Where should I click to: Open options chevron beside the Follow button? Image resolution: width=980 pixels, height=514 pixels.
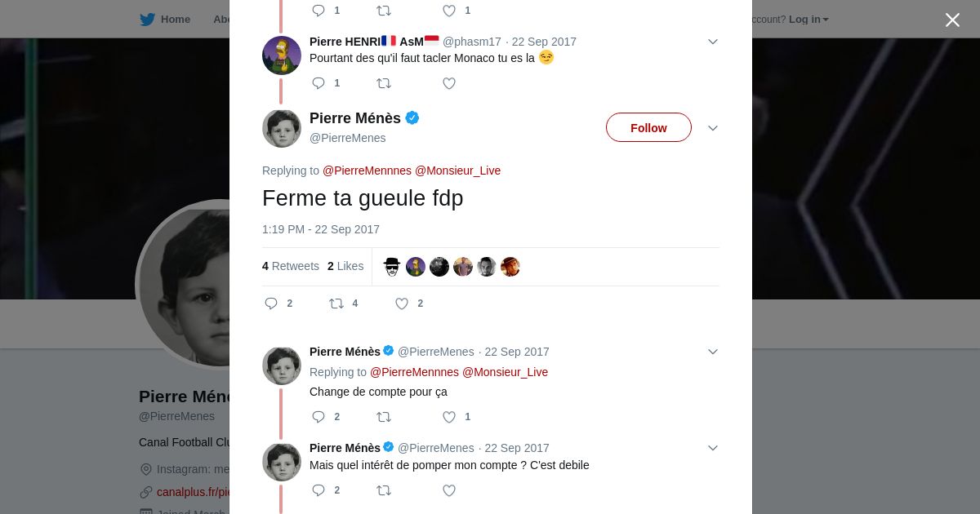point(712,128)
